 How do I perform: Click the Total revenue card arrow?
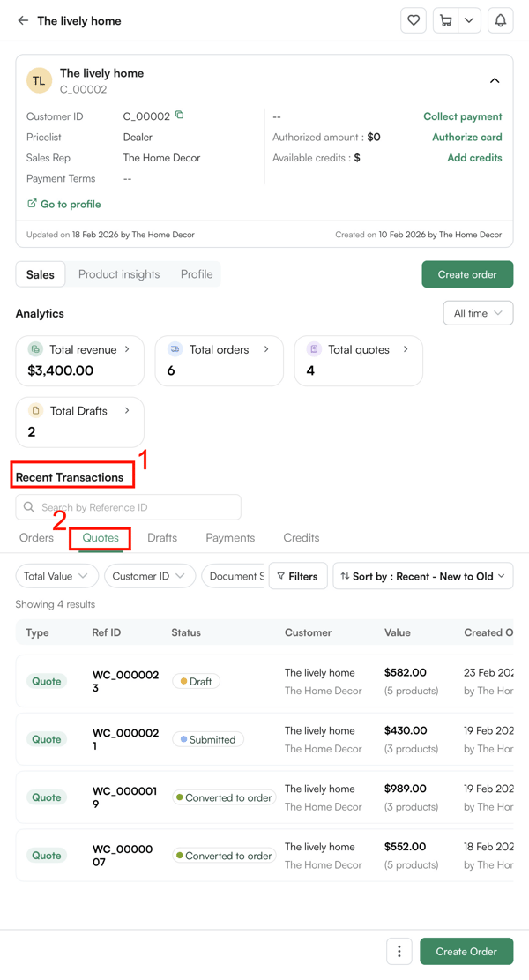pyautogui.click(x=127, y=349)
